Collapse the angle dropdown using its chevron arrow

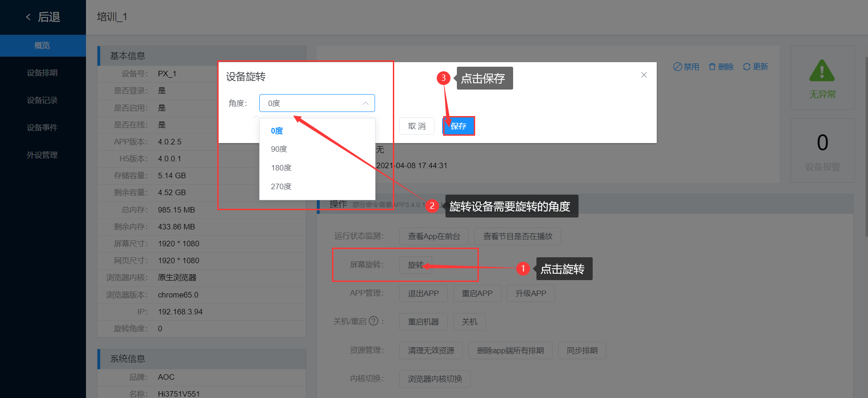[365, 103]
